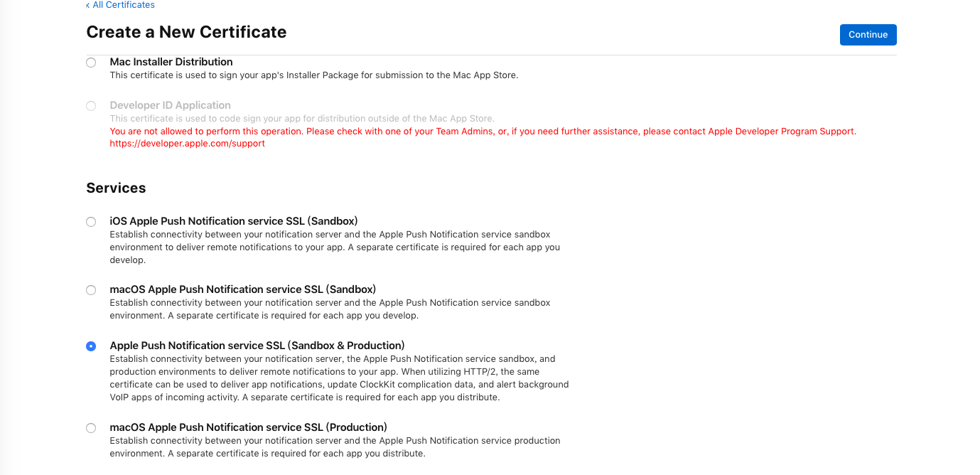Click the back chevron before All Certificates

87,6
